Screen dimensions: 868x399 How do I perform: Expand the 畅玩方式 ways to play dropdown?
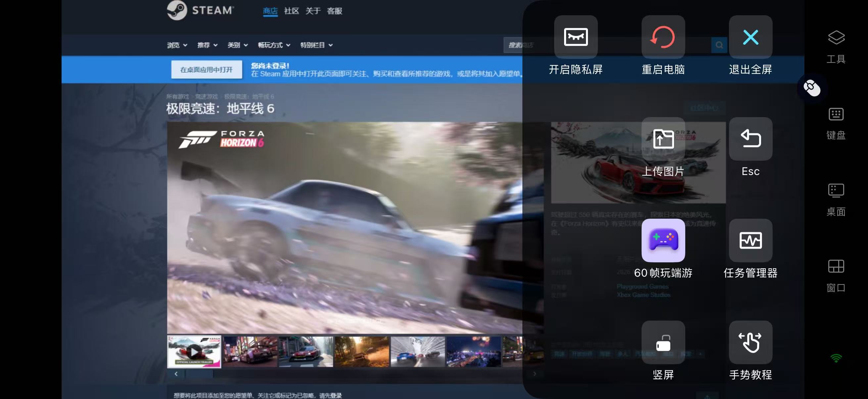[x=274, y=45]
